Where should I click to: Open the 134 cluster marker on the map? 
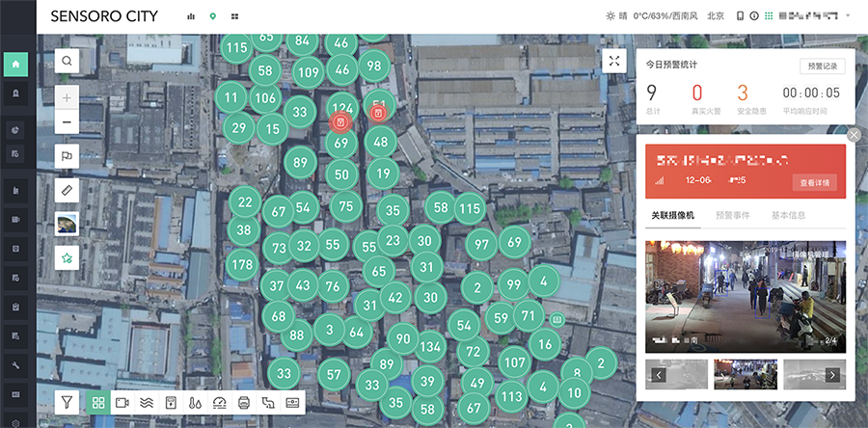[430, 347]
